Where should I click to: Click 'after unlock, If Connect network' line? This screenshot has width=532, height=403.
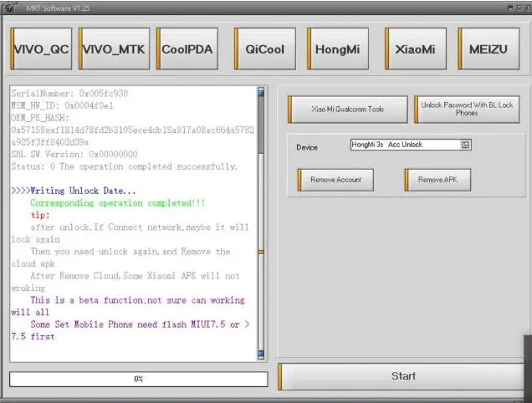coord(140,227)
